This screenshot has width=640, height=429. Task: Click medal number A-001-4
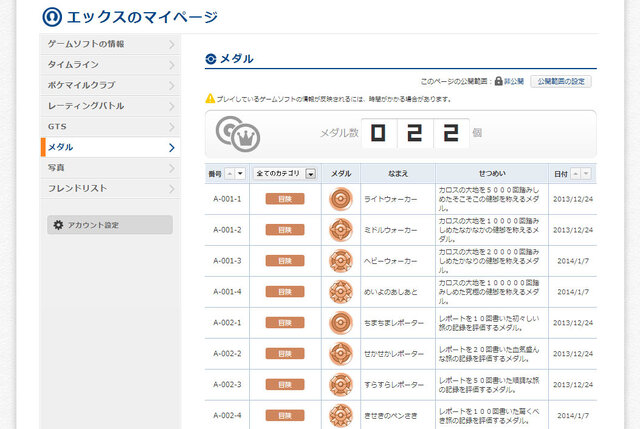227,292
